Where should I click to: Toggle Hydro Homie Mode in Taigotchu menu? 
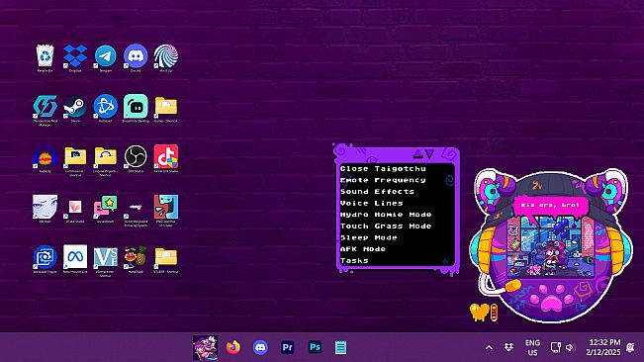click(386, 215)
